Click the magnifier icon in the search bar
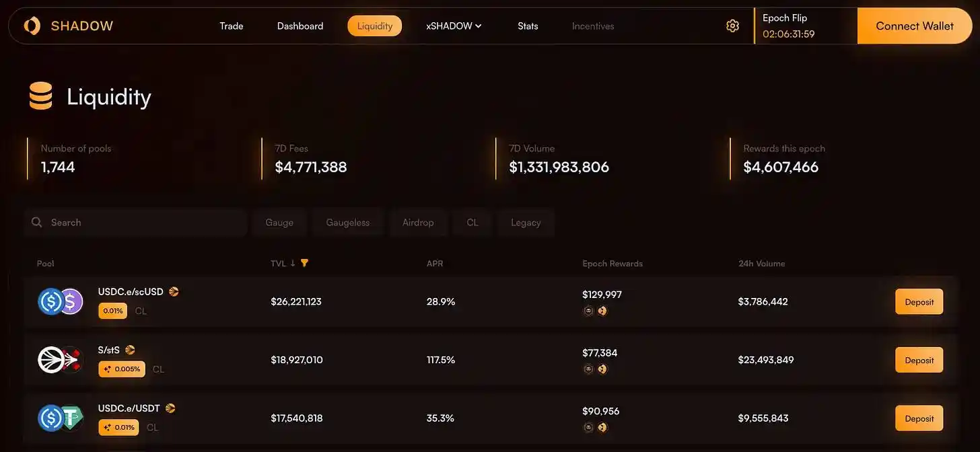The image size is (980, 452). tap(37, 223)
